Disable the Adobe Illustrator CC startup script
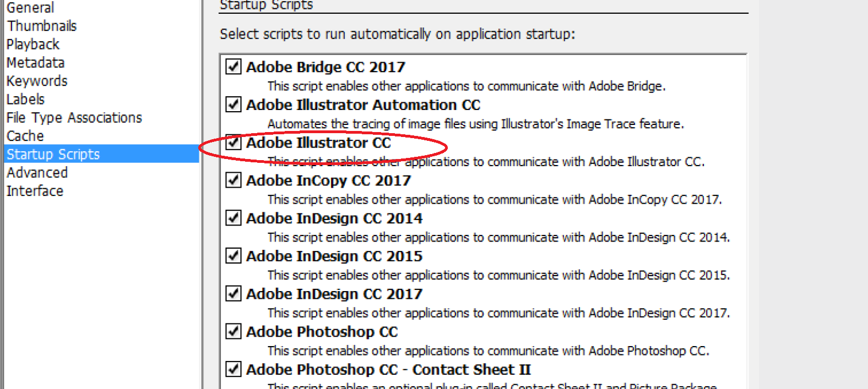Viewport: 868px width, 389px height. (234, 143)
